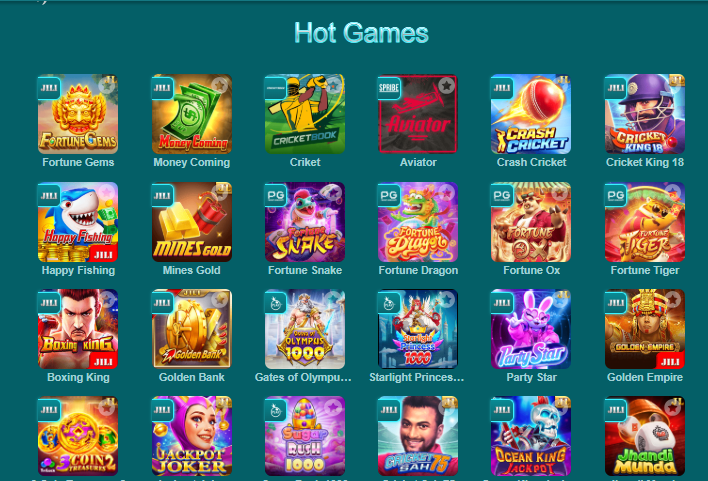Open the Party Star game icon
The width and height of the screenshot is (708, 481).
(531, 329)
